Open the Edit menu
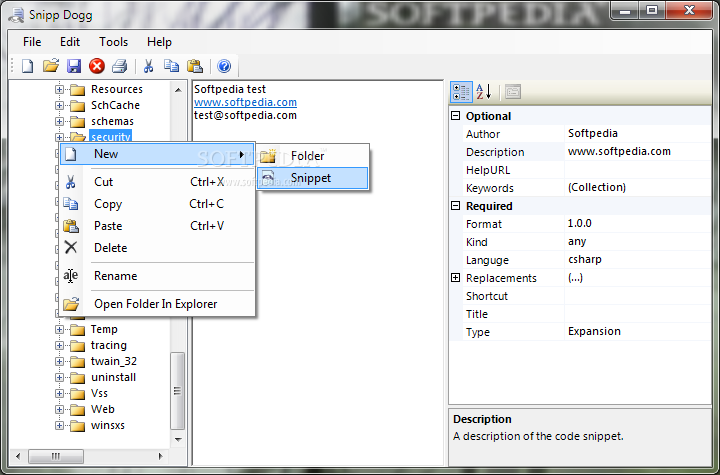The width and height of the screenshot is (720, 475). pyautogui.click(x=70, y=42)
